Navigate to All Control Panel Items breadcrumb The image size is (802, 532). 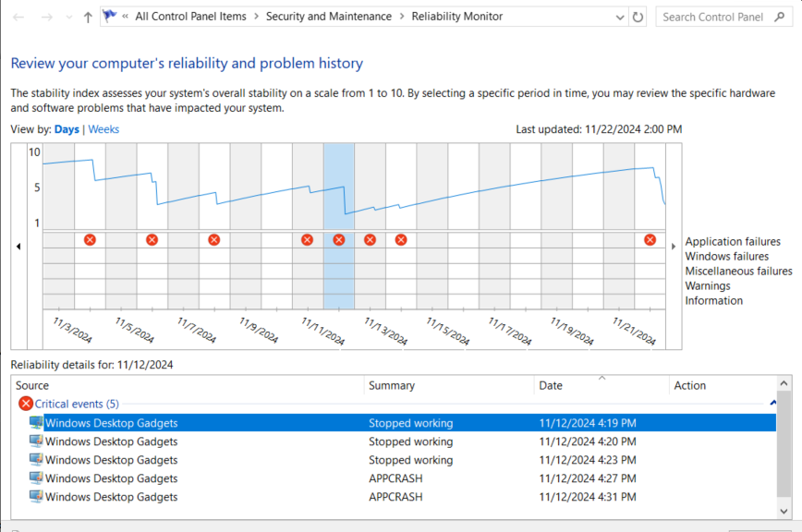click(x=190, y=17)
